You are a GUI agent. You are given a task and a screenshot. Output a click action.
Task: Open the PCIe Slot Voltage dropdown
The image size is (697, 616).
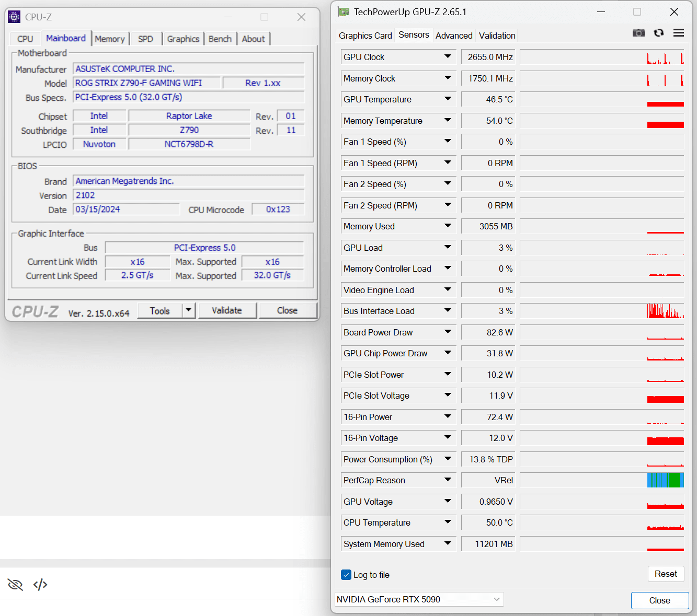click(448, 395)
